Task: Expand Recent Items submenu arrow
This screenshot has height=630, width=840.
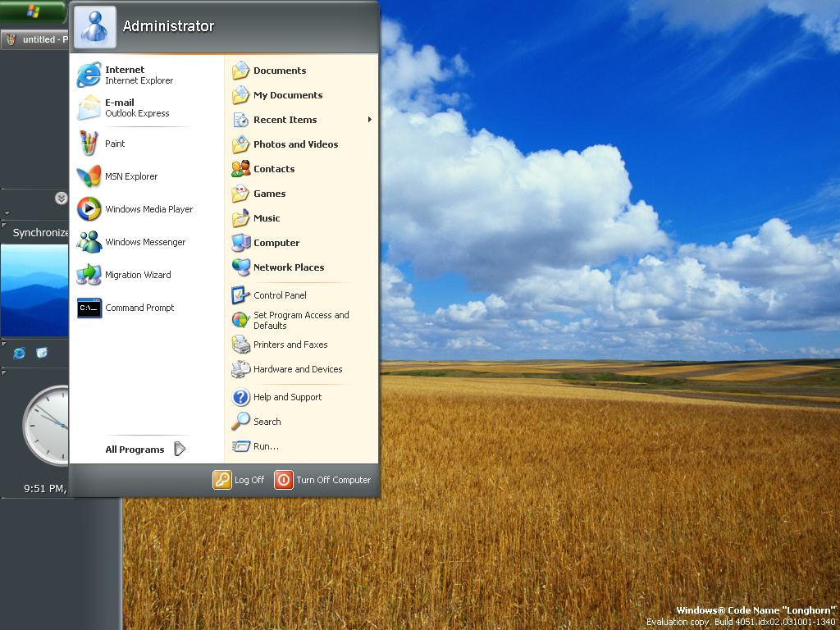Action: click(370, 120)
